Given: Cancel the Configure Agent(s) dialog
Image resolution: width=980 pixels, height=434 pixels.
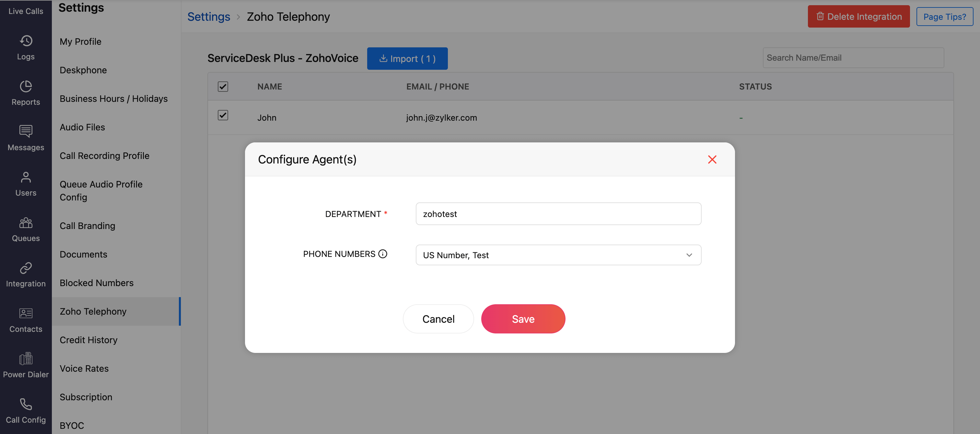Looking at the screenshot, I should click(x=438, y=319).
